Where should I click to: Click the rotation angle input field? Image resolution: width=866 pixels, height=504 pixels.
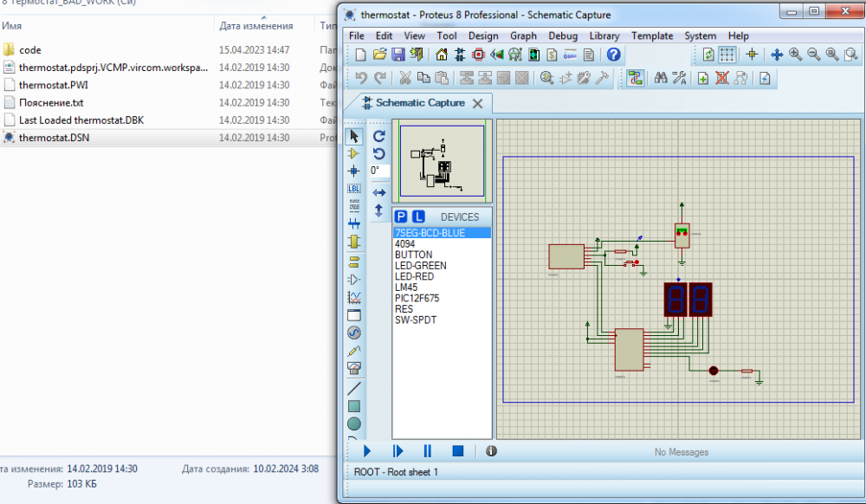point(379,171)
